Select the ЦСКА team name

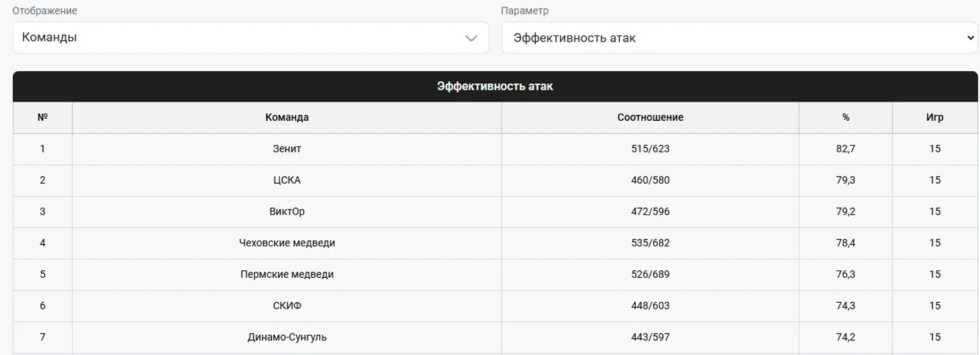[287, 181]
